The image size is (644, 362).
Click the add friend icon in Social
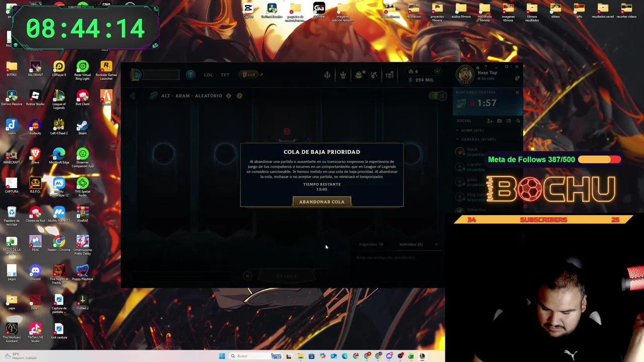[x=490, y=121]
